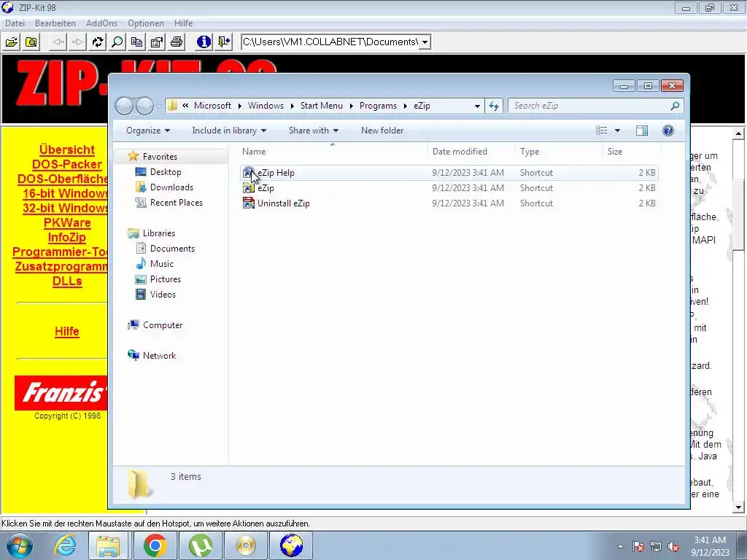Click the folder search icon in ZIP-Kit toolbar
The height and width of the screenshot is (560, 747).
[31, 42]
